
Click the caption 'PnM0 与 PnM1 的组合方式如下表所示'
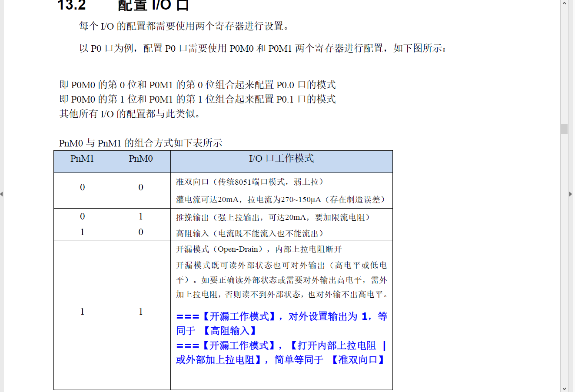[141, 143]
